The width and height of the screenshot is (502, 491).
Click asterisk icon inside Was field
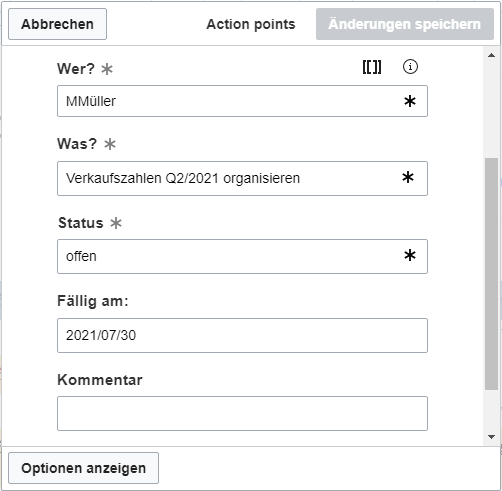point(408,177)
